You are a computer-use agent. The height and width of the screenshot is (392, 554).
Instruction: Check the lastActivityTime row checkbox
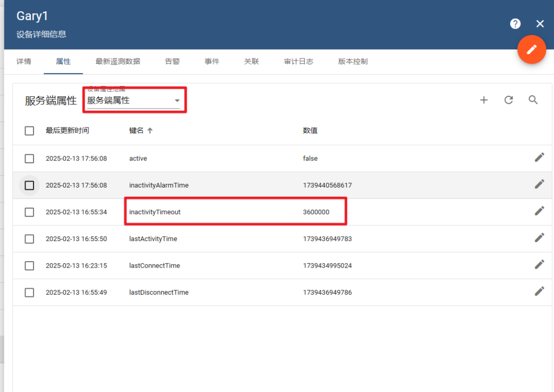tap(29, 239)
